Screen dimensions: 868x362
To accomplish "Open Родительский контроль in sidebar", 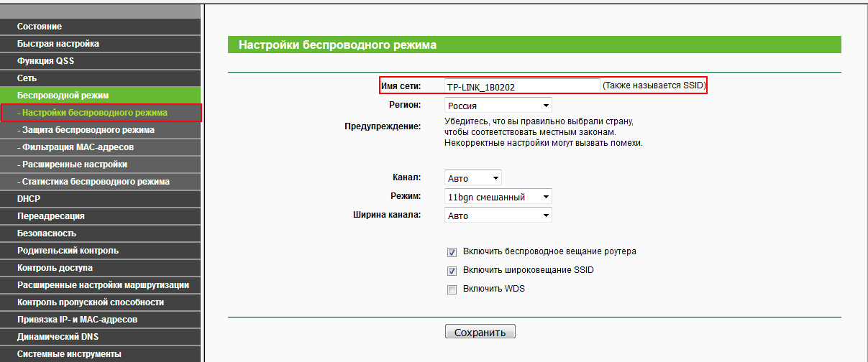I will pos(101,251).
